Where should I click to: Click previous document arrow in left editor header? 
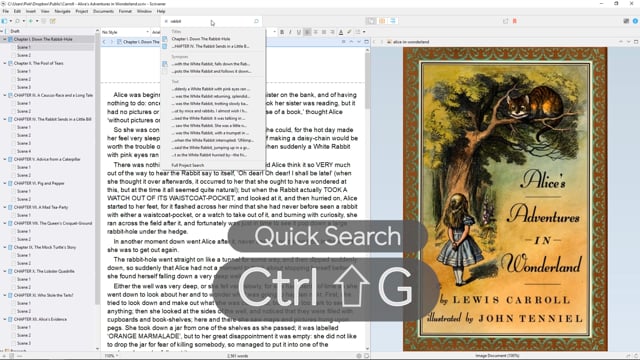point(351,42)
